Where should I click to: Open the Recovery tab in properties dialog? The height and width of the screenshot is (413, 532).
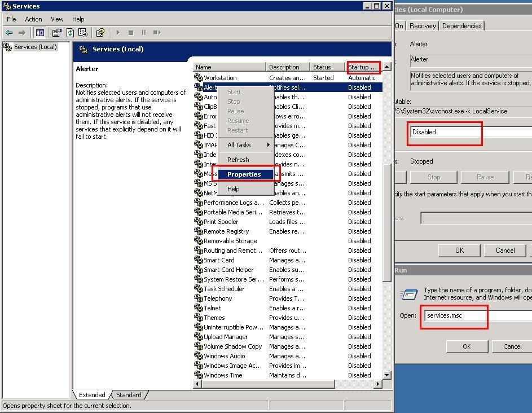pyautogui.click(x=423, y=26)
